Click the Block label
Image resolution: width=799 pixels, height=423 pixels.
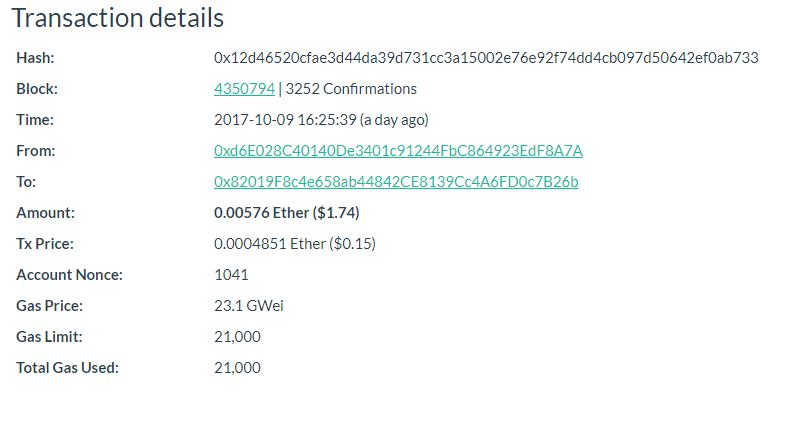point(37,89)
